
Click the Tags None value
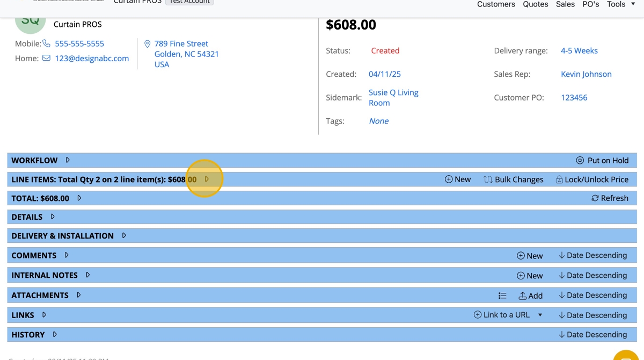click(x=379, y=121)
